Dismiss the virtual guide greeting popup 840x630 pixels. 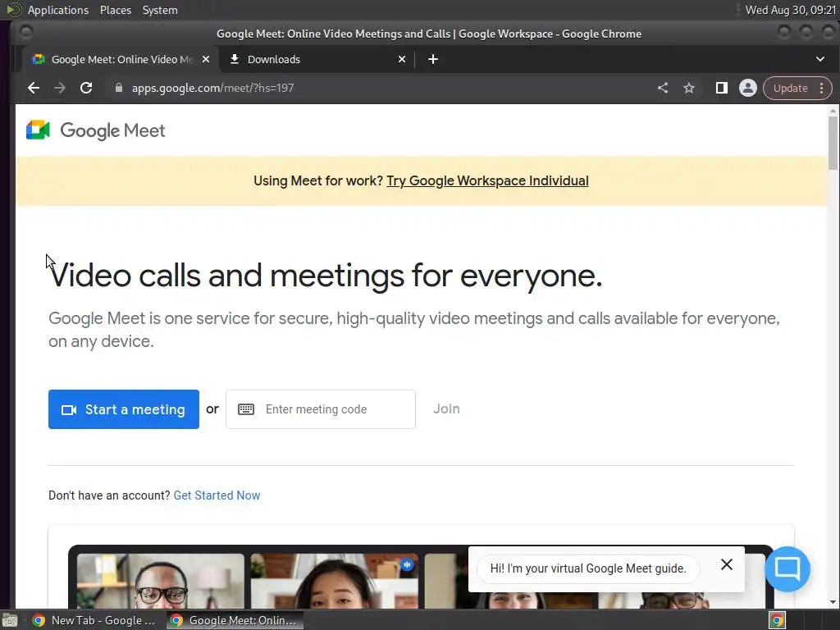[x=727, y=564]
